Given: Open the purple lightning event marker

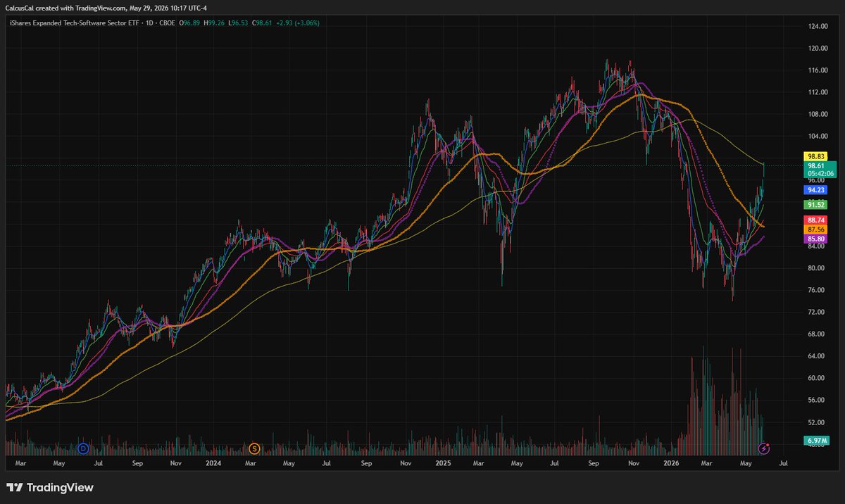Looking at the screenshot, I should (764, 448).
